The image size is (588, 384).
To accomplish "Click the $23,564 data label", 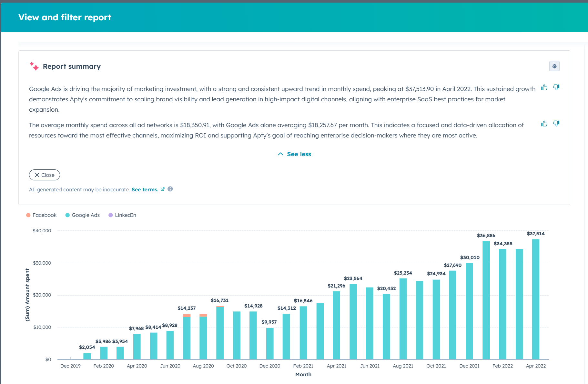I will pos(353,278).
